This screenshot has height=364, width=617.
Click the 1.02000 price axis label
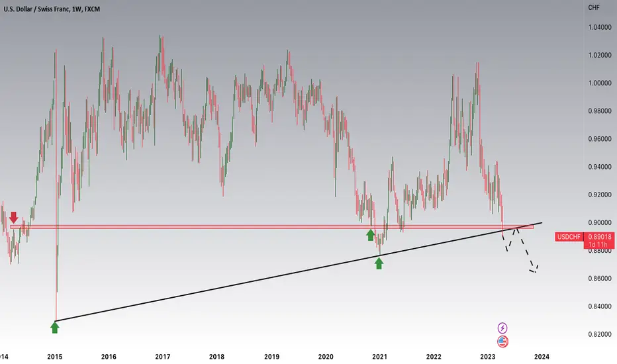coord(600,56)
